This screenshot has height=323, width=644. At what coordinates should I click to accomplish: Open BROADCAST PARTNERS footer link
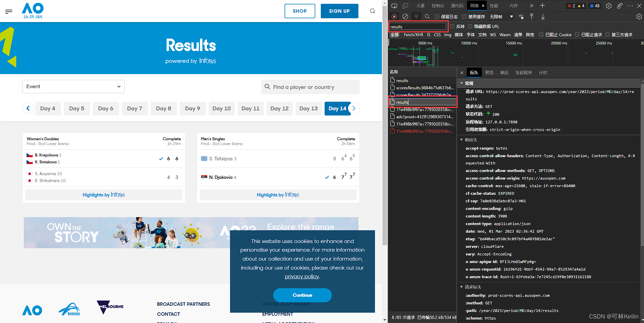(184, 304)
